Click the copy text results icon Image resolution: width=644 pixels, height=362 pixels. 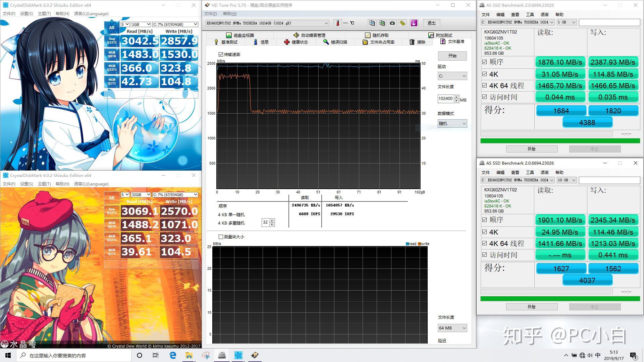coord(372,23)
